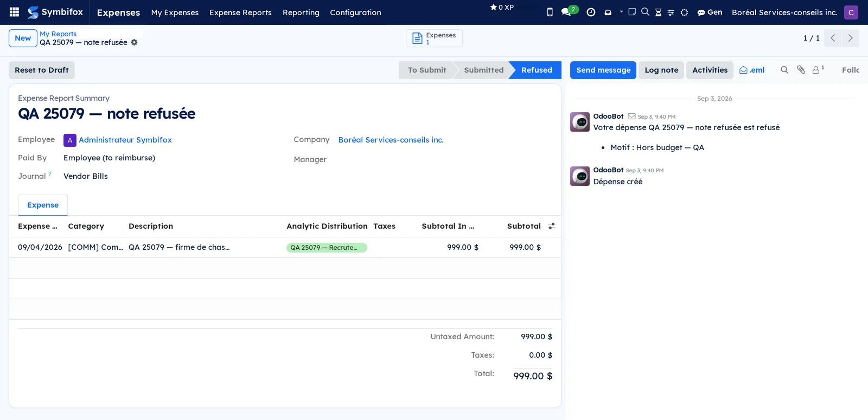The width and height of the screenshot is (868, 420).
Task: Open the mobile phone icon in navbar
Action: point(550,12)
